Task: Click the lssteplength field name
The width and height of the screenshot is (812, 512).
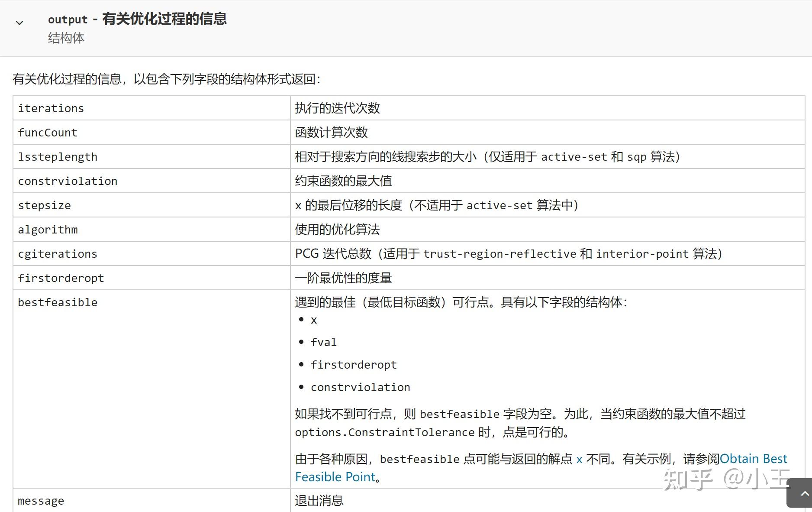Action: coord(58,157)
